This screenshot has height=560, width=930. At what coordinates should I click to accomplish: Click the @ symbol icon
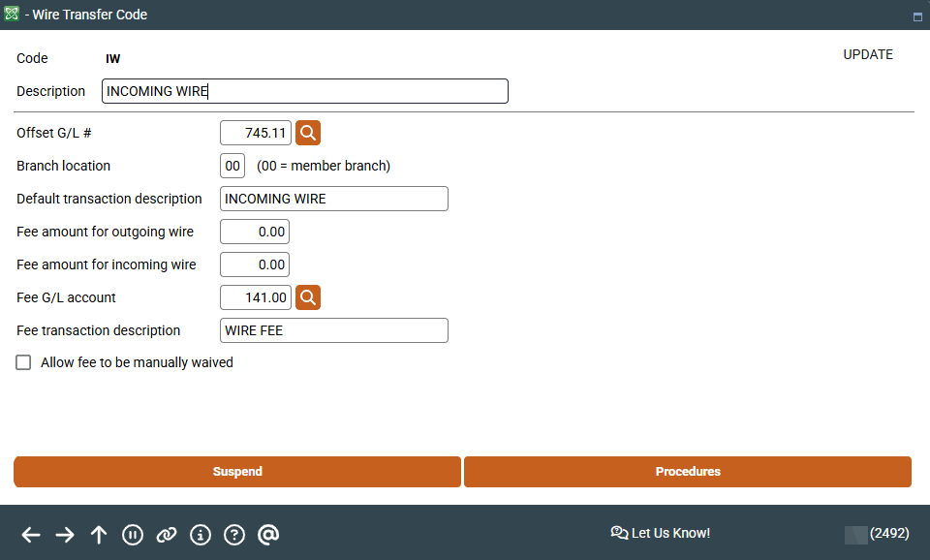click(268, 535)
